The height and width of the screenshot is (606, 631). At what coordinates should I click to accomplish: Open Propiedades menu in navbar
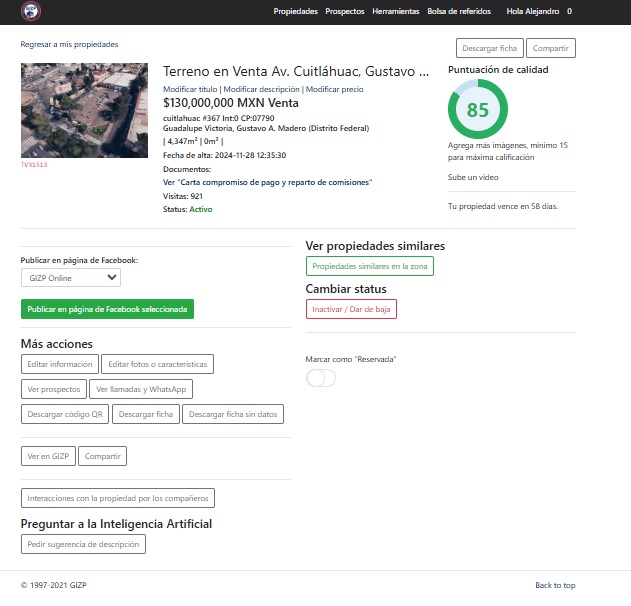tap(295, 11)
